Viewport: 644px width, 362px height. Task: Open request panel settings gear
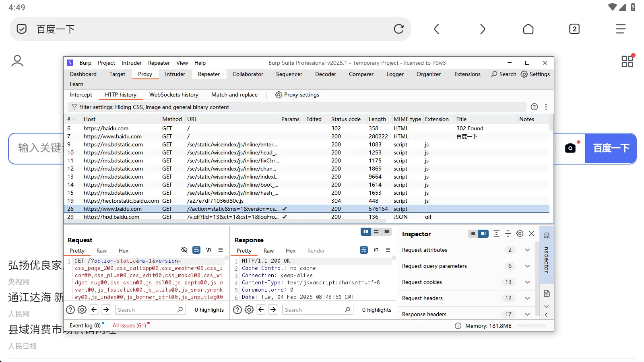(x=82, y=310)
